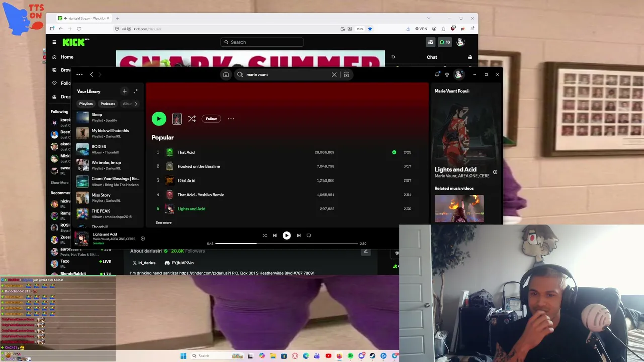Play Marie Vaunt artist page
This screenshot has width=644, height=362.
(158, 119)
